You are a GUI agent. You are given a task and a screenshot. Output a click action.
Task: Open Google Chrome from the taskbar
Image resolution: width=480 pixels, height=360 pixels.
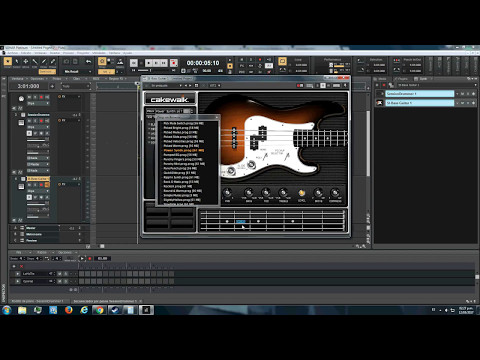[100, 310]
